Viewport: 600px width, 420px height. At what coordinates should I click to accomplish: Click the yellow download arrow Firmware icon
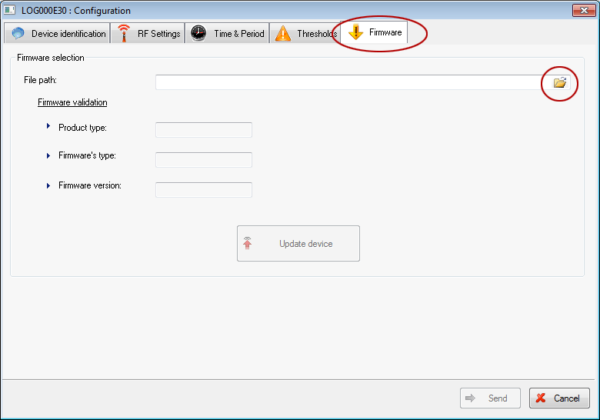356,32
